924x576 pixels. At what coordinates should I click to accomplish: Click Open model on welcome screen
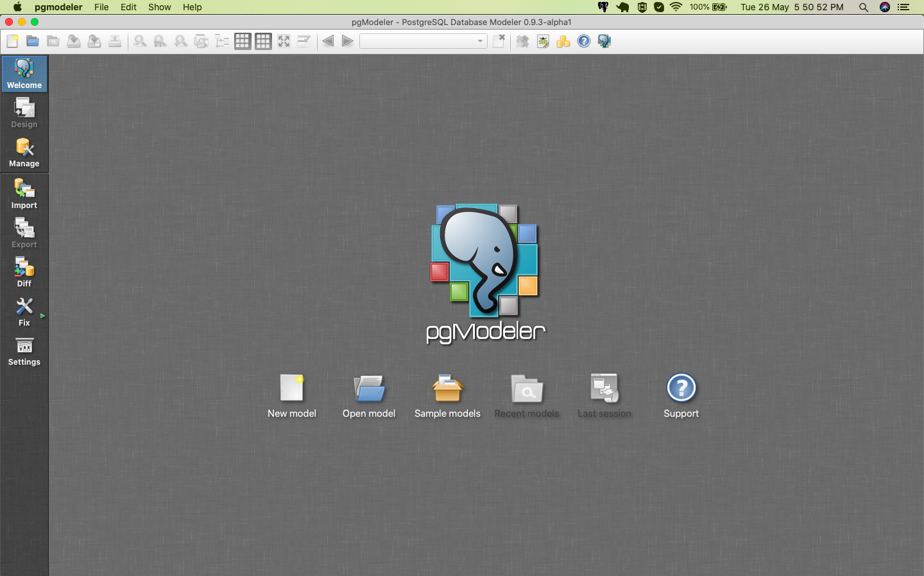click(x=369, y=397)
